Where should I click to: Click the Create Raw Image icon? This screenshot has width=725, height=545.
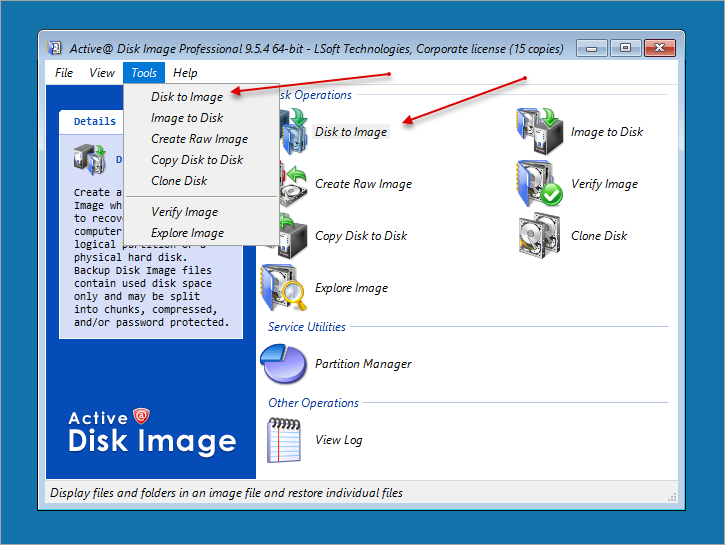pos(293,184)
